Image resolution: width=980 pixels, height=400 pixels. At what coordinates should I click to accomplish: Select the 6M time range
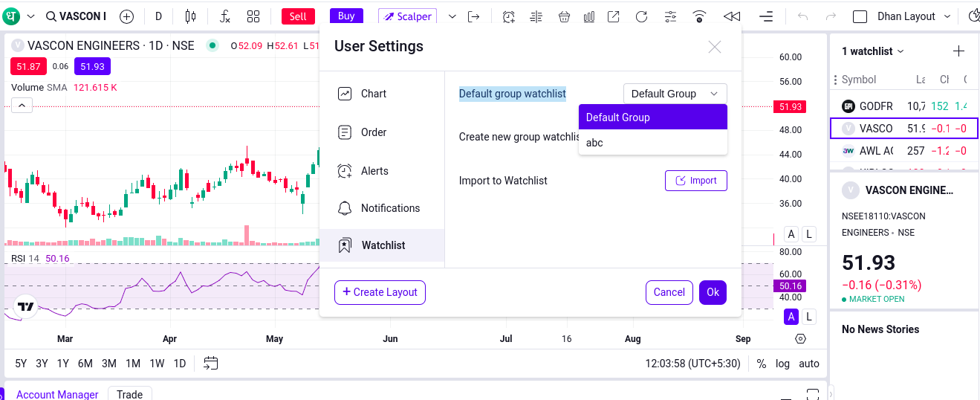[x=85, y=364]
